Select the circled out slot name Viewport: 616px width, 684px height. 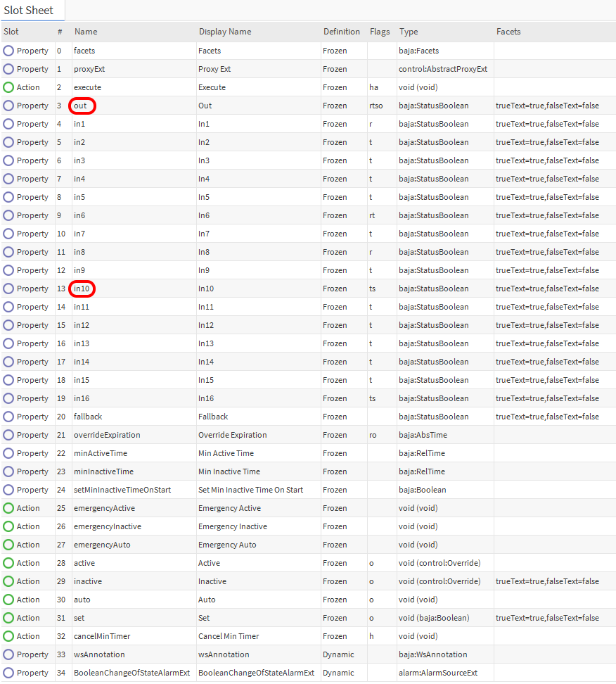pos(82,106)
